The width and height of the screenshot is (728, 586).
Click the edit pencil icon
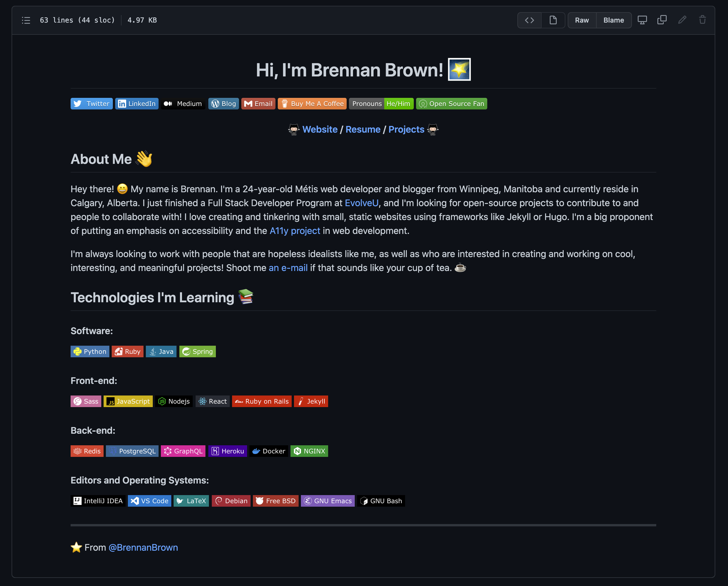point(681,20)
